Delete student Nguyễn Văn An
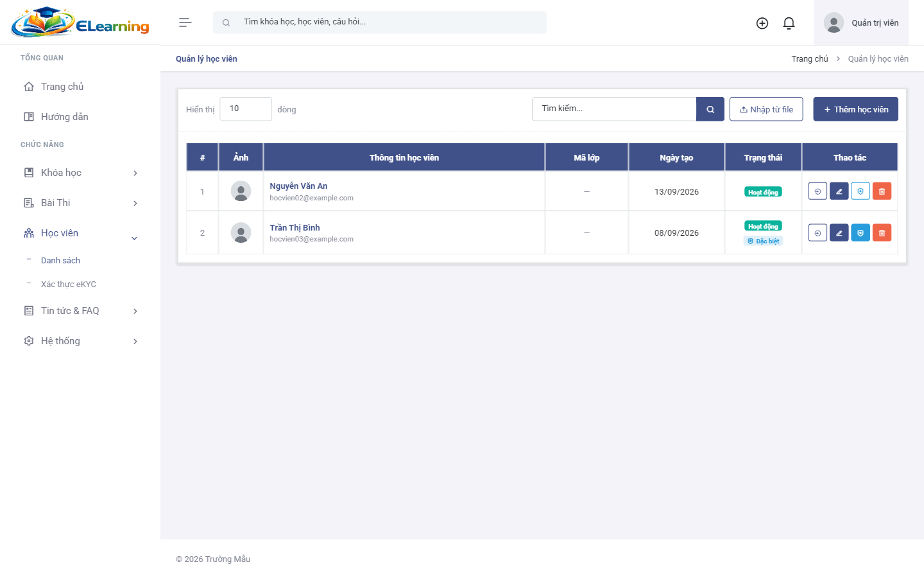 (x=882, y=191)
